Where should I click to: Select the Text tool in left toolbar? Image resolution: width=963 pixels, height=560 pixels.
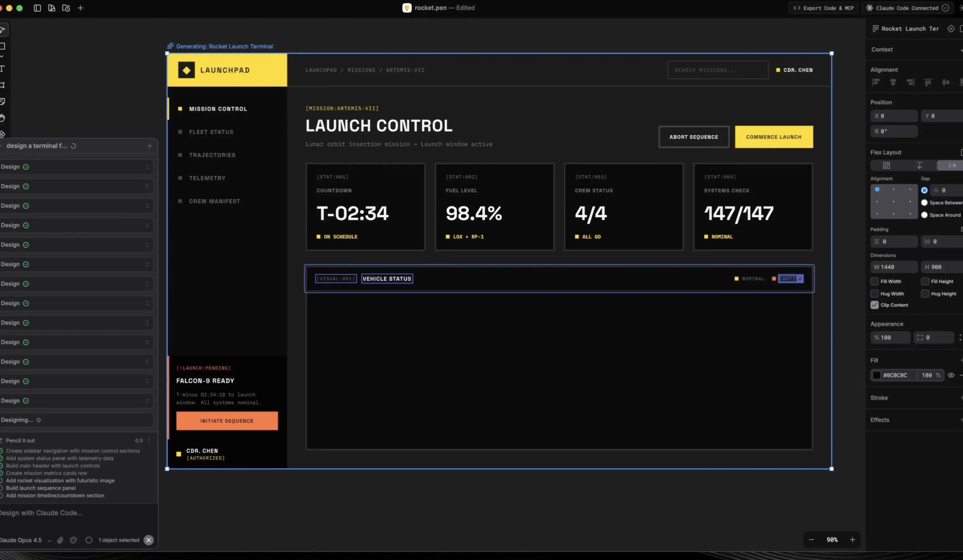[2, 69]
